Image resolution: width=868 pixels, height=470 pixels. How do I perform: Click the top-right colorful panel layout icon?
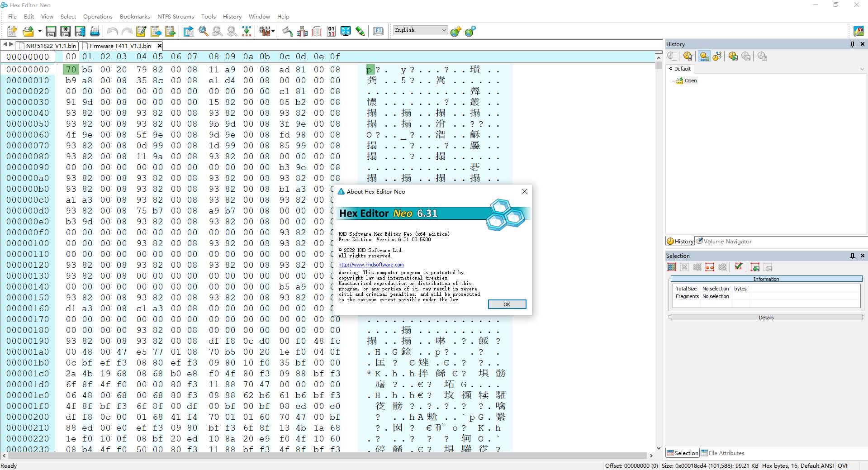pyautogui.click(x=858, y=31)
